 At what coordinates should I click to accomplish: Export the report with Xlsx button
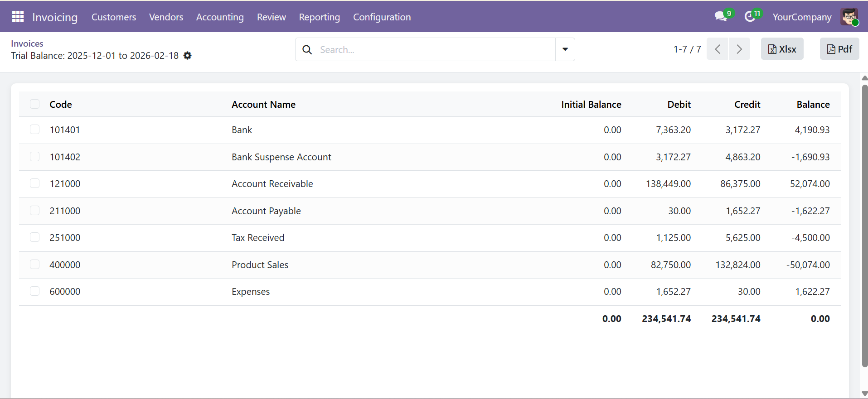(782, 49)
